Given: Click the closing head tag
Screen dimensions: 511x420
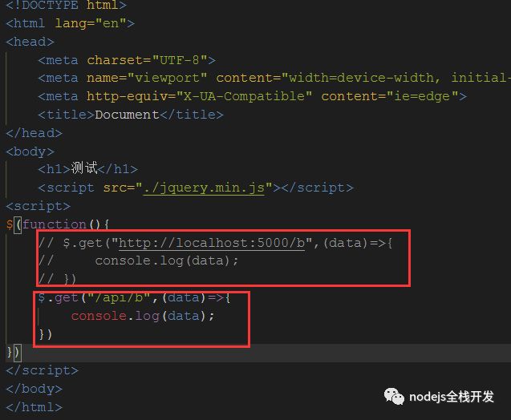Looking at the screenshot, I should point(34,133).
